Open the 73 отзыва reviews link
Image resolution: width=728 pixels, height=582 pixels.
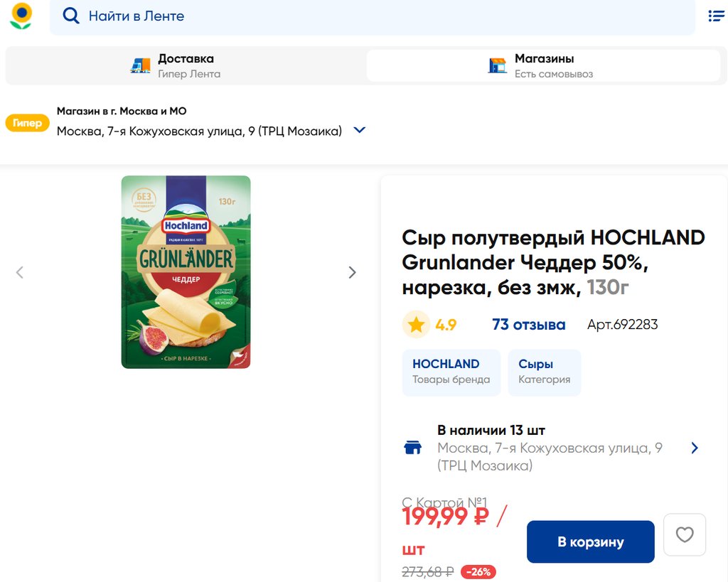pyautogui.click(x=528, y=325)
